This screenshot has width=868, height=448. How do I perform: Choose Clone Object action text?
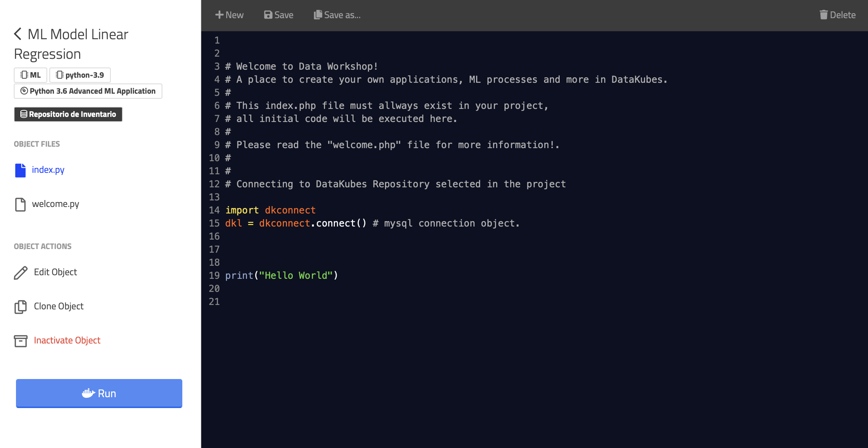point(58,306)
